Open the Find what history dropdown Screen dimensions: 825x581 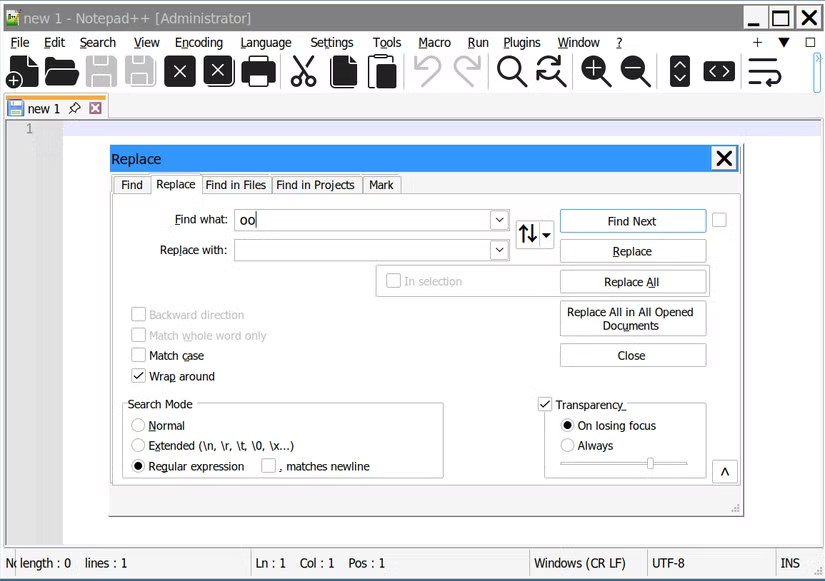coord(499,219)
